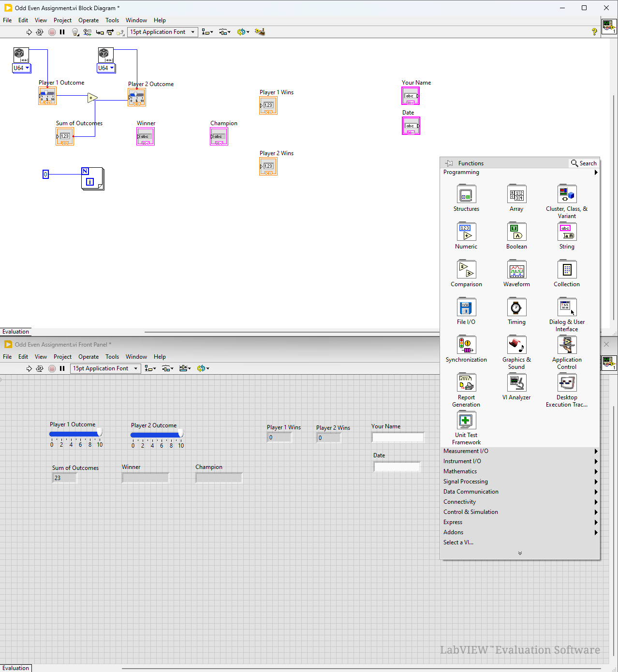This screenshot has width=618, height=672.
Task: Open File menu in Block Diagram window
Action: (x=7, y=20)
